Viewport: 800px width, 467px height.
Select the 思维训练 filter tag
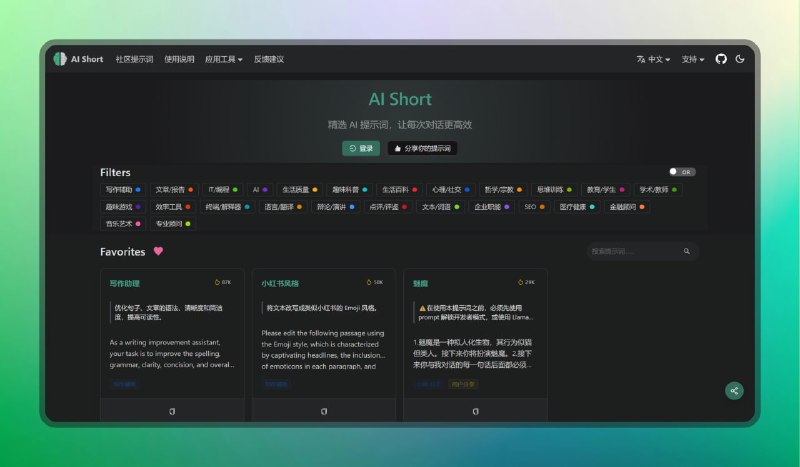point(554,190)
